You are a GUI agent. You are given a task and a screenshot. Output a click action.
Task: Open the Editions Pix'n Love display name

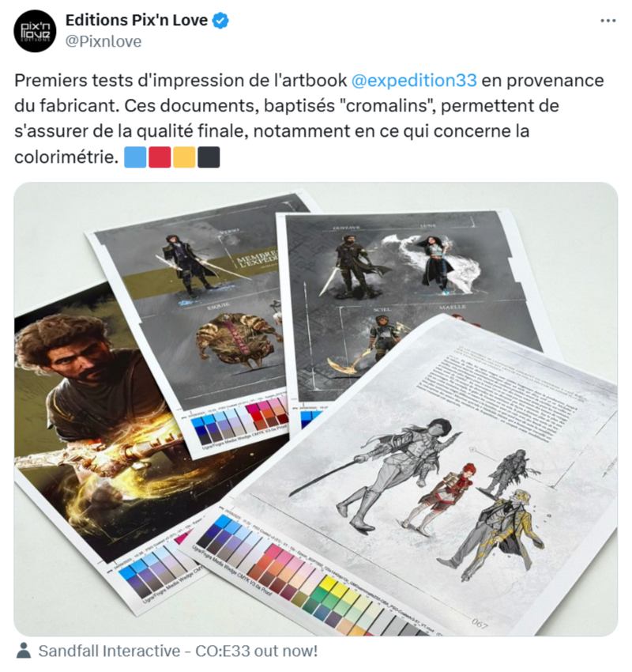point(137,20)
